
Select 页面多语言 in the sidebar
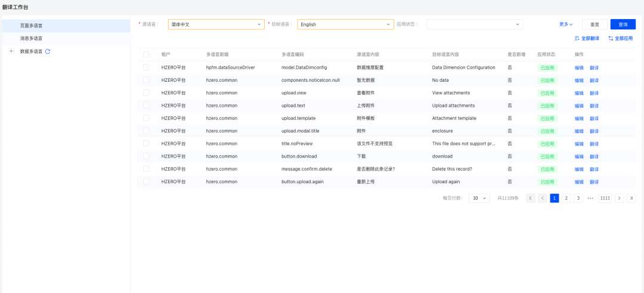31,26
